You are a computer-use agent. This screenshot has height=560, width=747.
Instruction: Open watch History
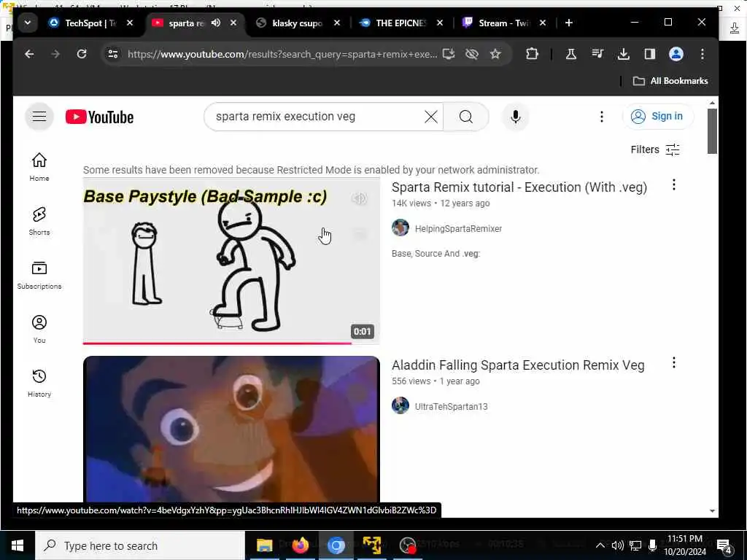[39, 383]
